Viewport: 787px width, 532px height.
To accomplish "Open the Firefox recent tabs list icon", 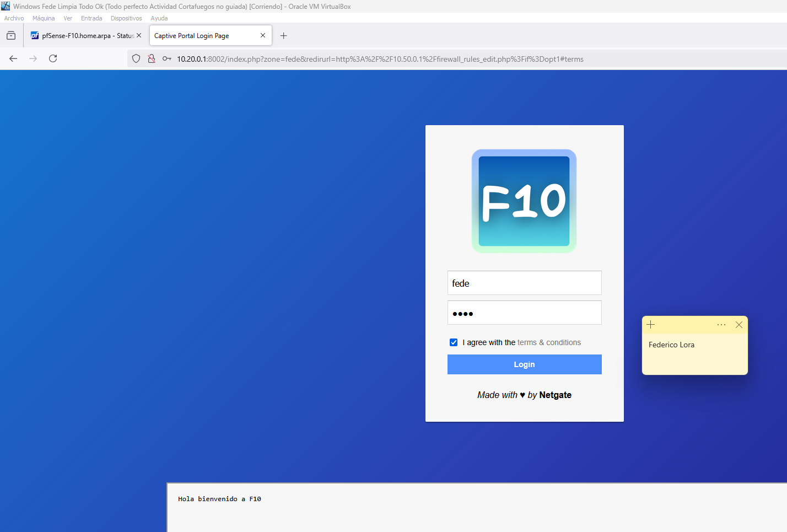I will [11, 36].
